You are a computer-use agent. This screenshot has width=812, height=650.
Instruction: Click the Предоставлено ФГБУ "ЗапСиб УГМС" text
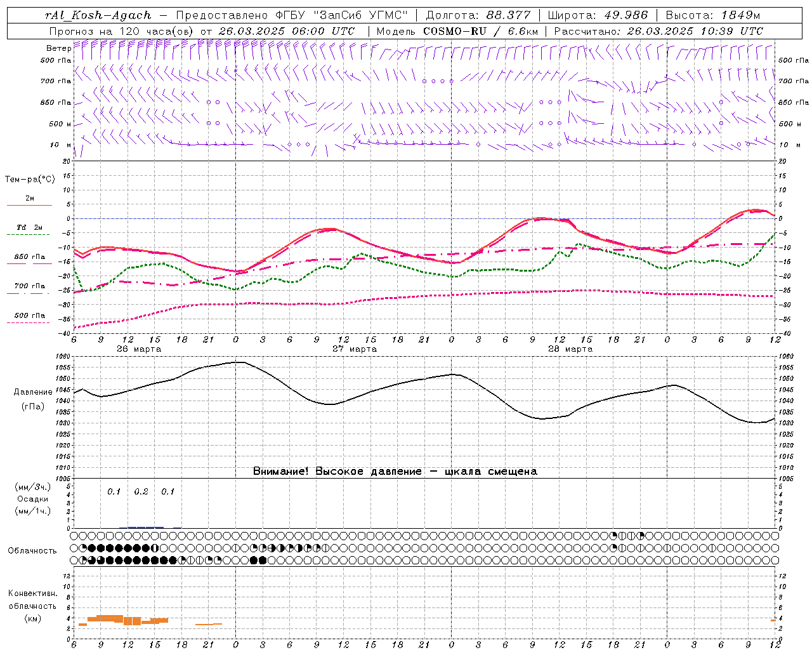tap(291, 15)
